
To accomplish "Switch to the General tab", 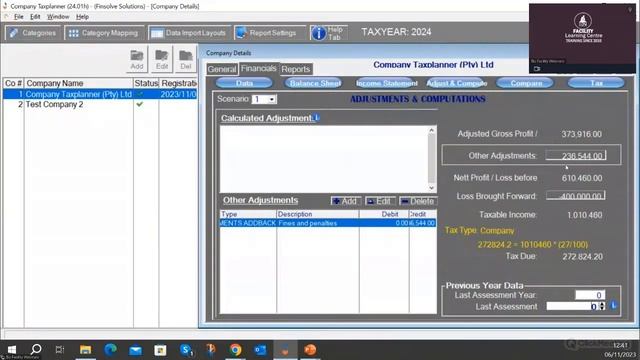I will coord(222,69).
